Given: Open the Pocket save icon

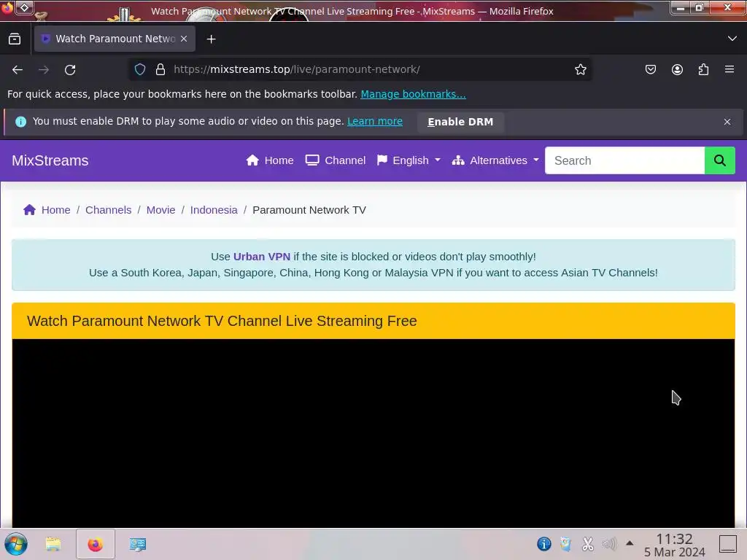Looking at the screenshot, I should tap(650, 69).
